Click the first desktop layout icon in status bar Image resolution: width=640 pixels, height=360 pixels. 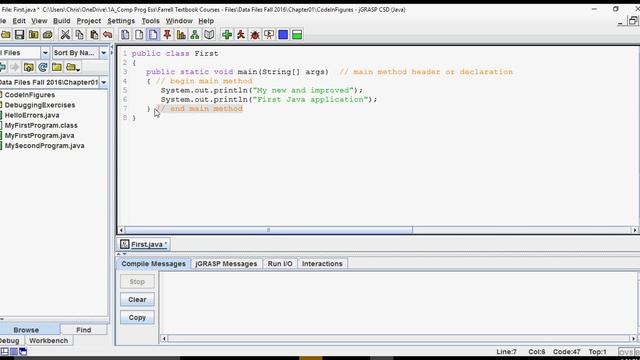(x=4, y=351)
